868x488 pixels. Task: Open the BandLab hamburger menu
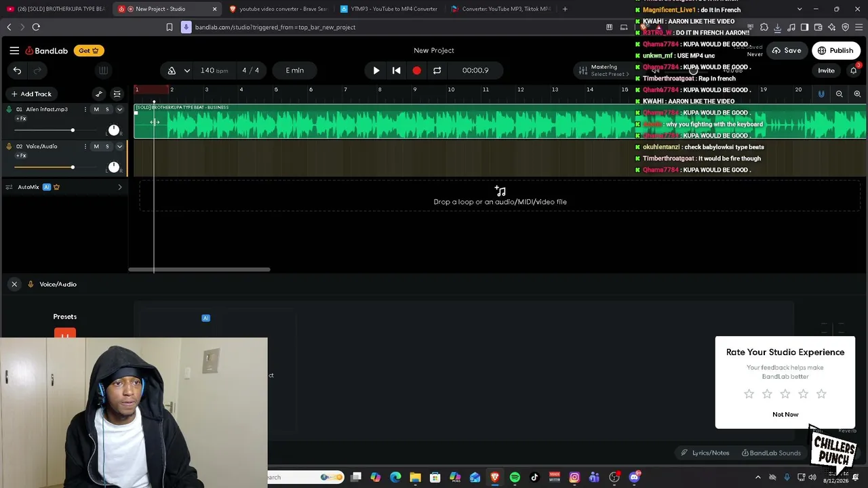[14, 50]
